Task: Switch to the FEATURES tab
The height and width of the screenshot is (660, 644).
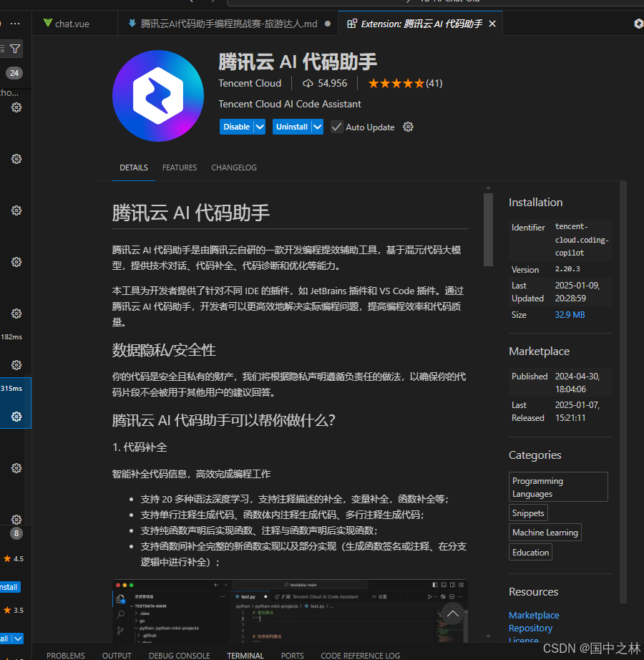Action: pyautogui.click(x=180, y=168)
